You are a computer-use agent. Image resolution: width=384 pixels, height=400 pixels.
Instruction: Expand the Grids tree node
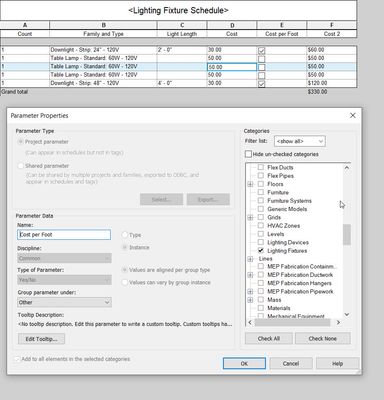tap(250, 217)
